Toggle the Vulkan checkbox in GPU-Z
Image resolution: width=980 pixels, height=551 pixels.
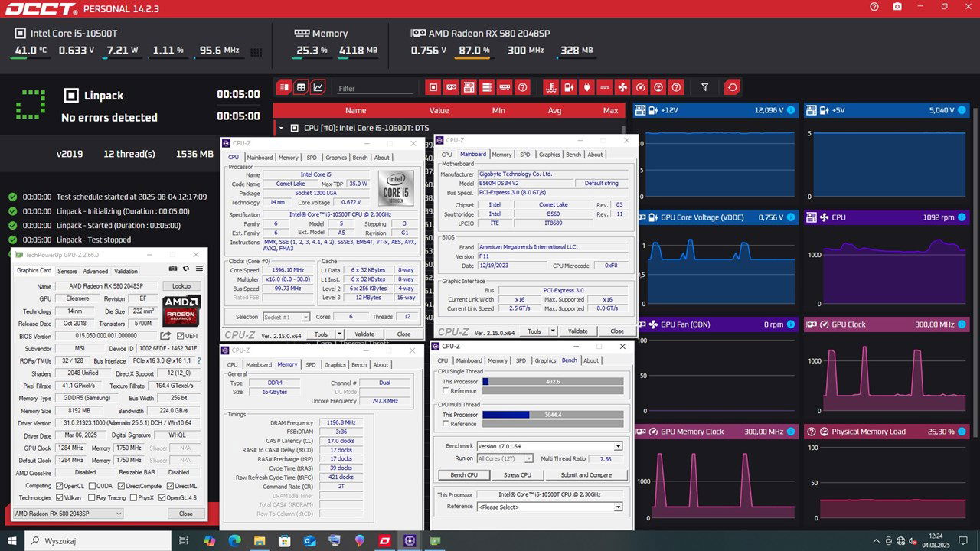[x=60, y=497]
